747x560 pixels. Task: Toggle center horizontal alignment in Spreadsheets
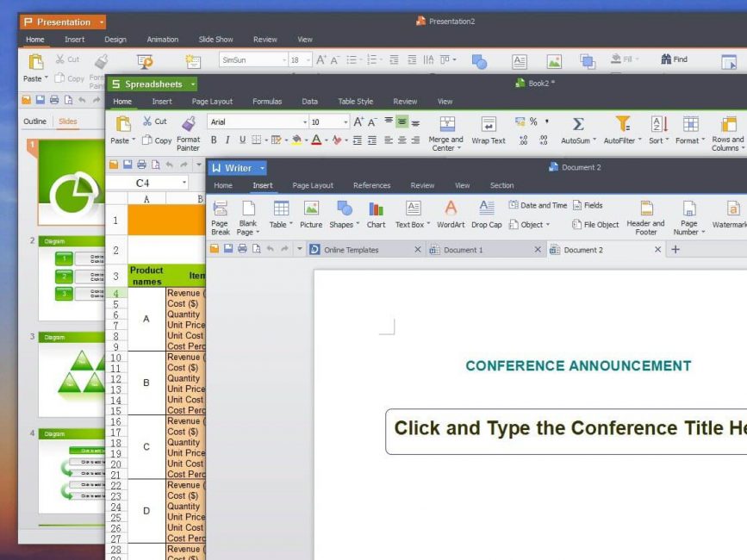[x=402, y=140]
